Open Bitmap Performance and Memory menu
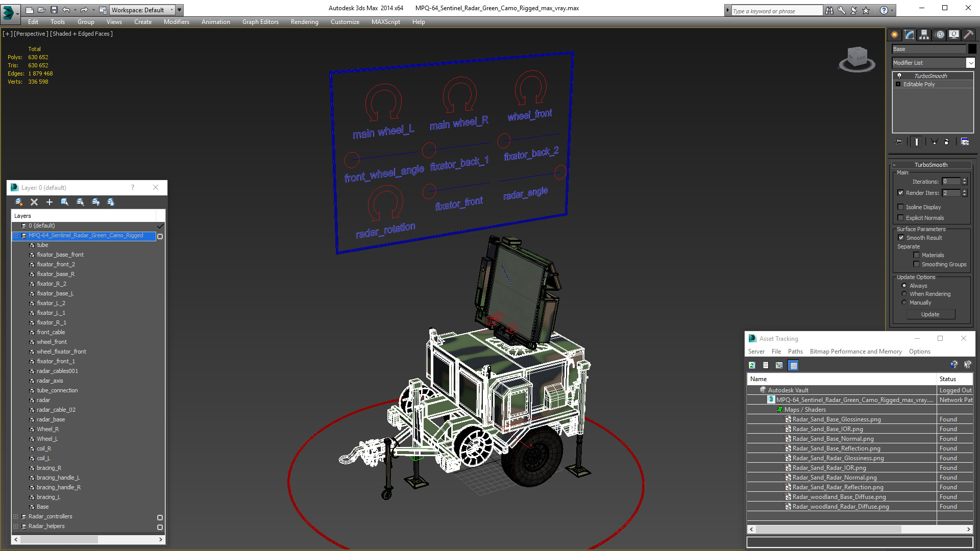Viewport: 980px width, 551px height. pos(855,352)
